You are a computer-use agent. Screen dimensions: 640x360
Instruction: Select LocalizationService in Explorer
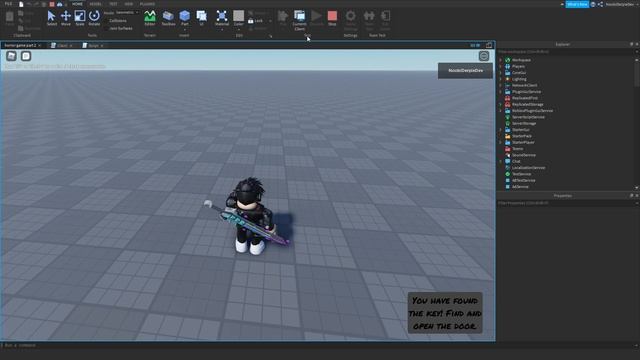point(528,168)
